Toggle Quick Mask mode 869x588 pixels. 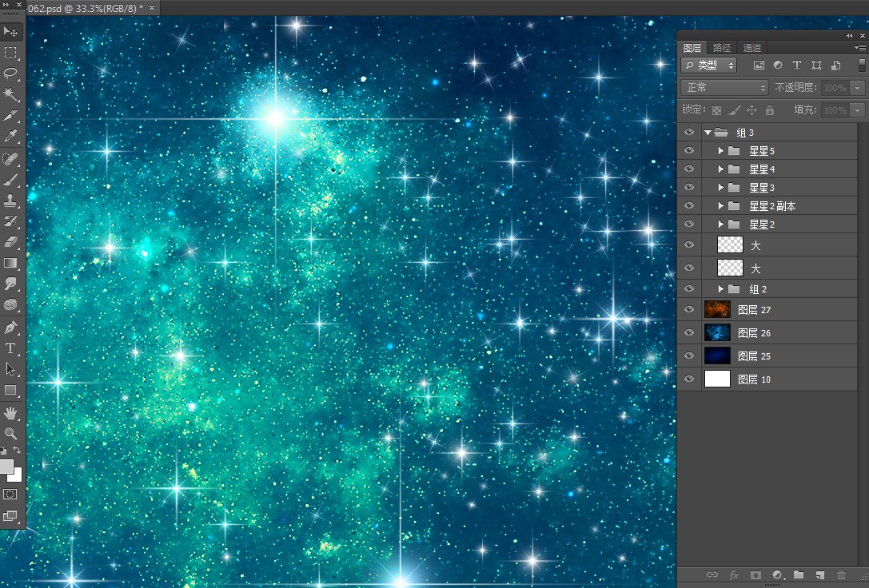point(10,494)
